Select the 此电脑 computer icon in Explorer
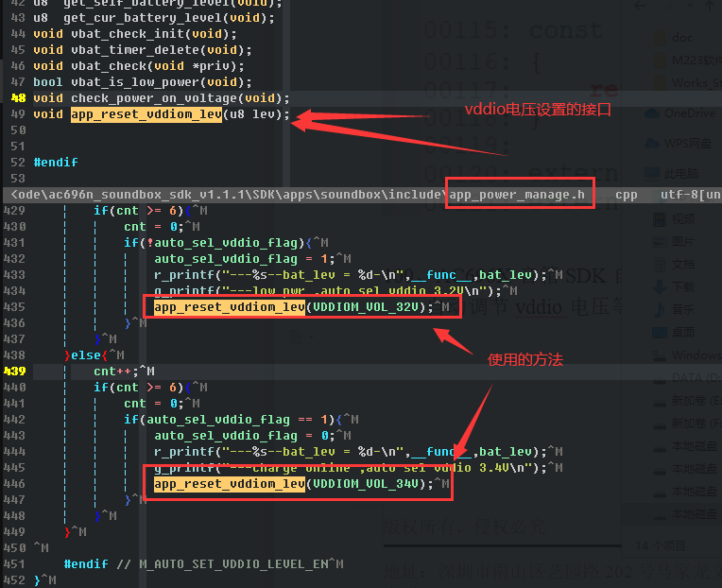The width and height of the screenshot is (722, 588). click(652, 174)
